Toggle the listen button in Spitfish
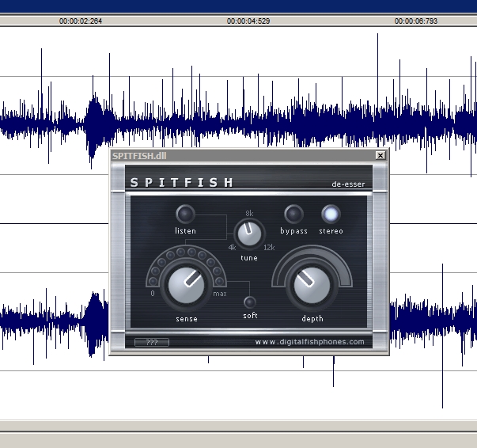The width and height of the screenshot is (477, 448). [x=185, y=214]
